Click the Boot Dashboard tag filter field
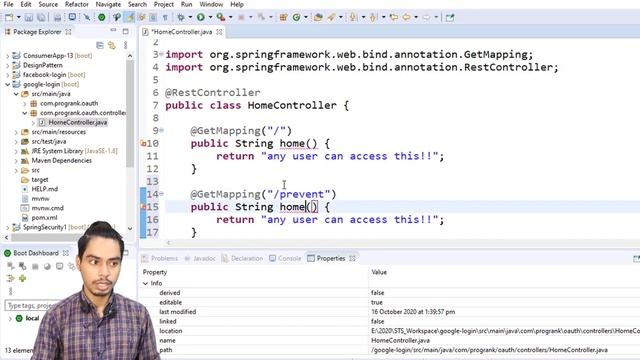The image size is (640, 360). [x=32, y=305]
